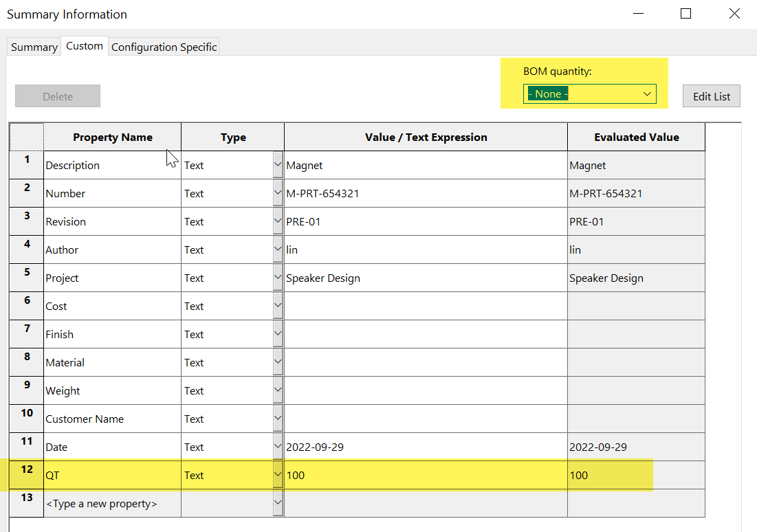Image resolution: width=757 pixels, height=532 pixels.
Task: Open the Type dropdown for the QT property
Action: (x=278, y=474)
